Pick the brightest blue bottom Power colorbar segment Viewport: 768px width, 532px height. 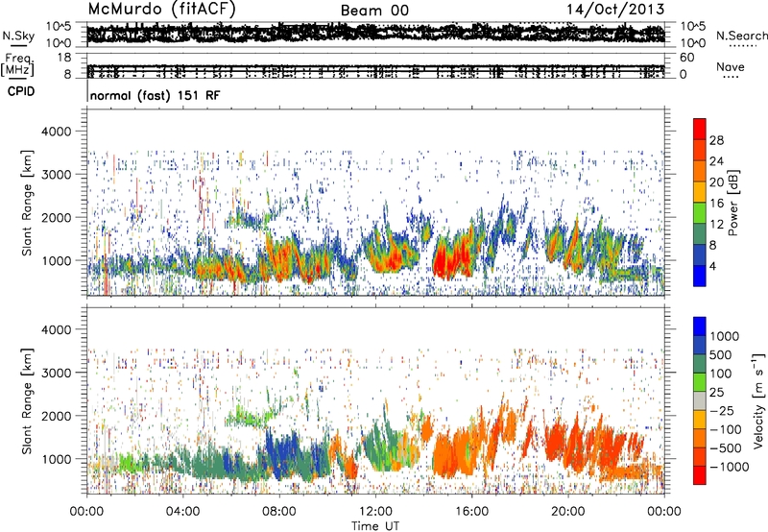[x=700, y=276]
